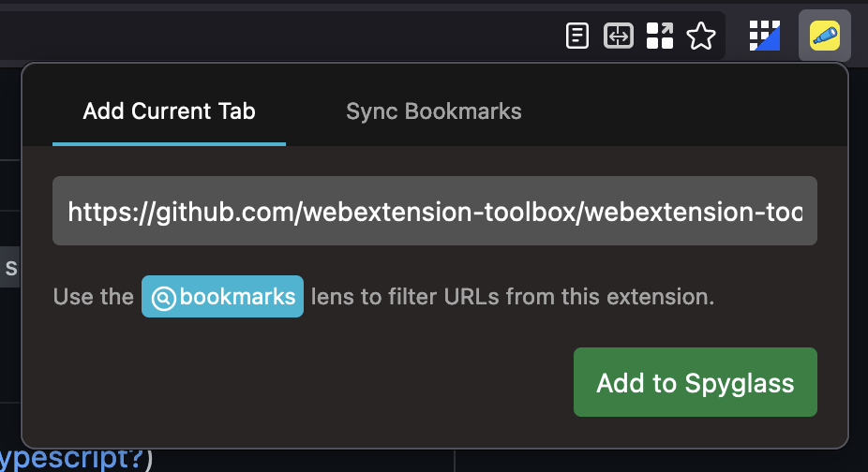Open the grid-with-arrow icon in address bar

[660, 36]
